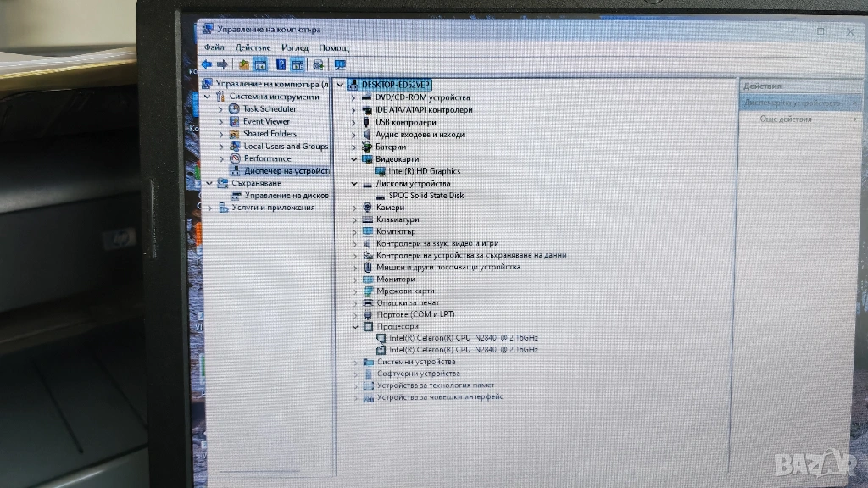Click the Компютър category icon
868x488 pixels.
[x=368, y=231]
